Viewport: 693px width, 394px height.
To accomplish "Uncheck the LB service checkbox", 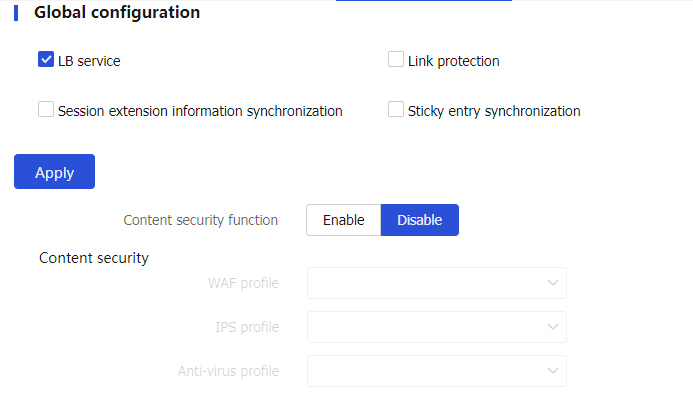I will [46, 59].
